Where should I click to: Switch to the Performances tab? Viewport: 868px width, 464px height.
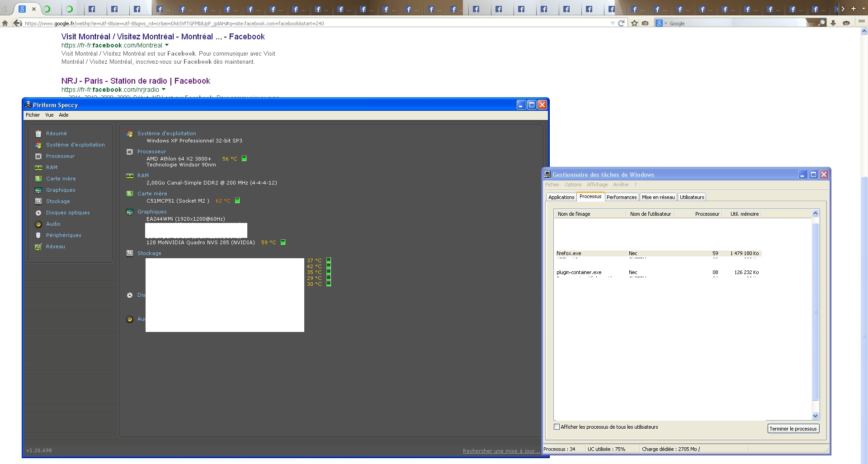(621, 197)
